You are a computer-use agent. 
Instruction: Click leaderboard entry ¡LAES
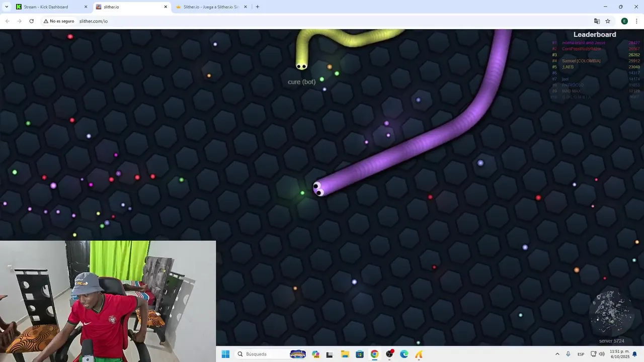click(568, 67)
